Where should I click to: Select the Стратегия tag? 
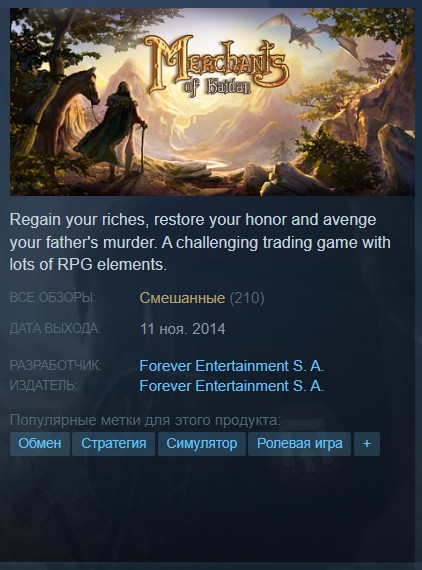[113, 443]
